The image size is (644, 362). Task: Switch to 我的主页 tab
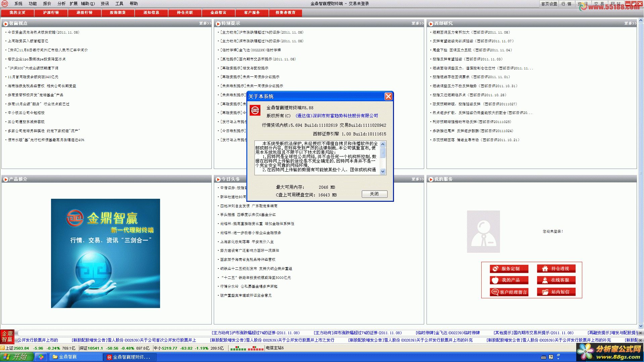pos(17,13)
